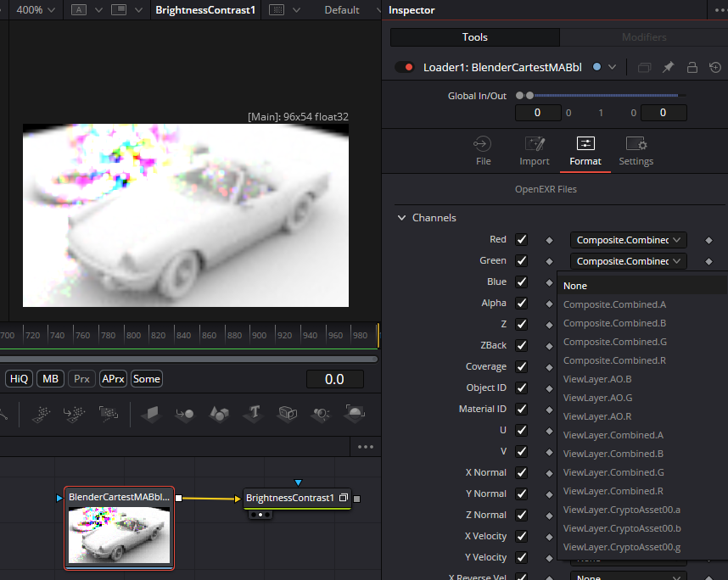Add a 3D Shape tool
The height and width of the screenshot is (580, 728).
219,413
